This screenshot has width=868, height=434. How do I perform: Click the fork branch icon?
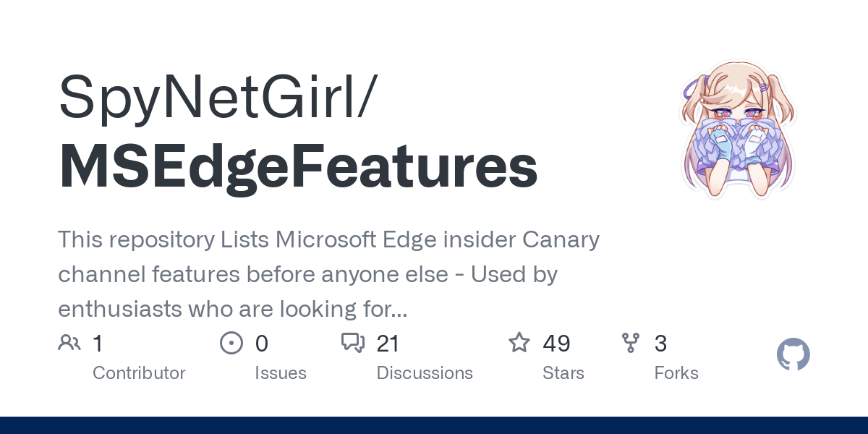pos(631,343)
